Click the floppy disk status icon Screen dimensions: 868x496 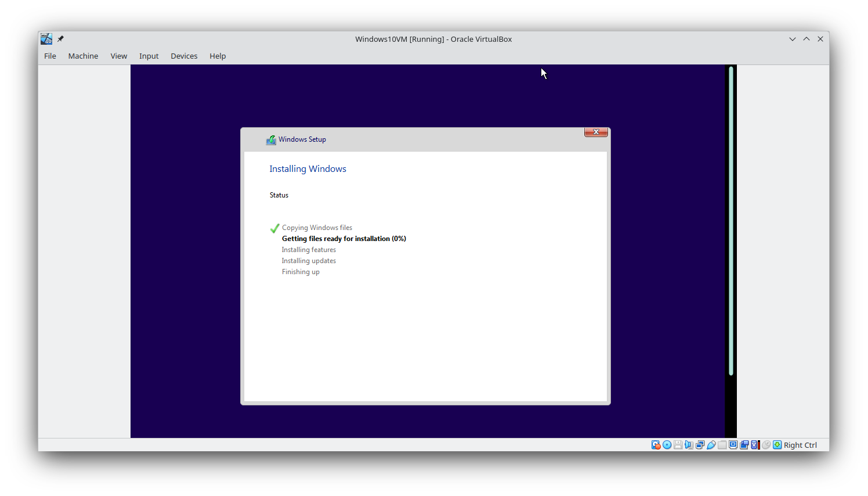(678, 445)
